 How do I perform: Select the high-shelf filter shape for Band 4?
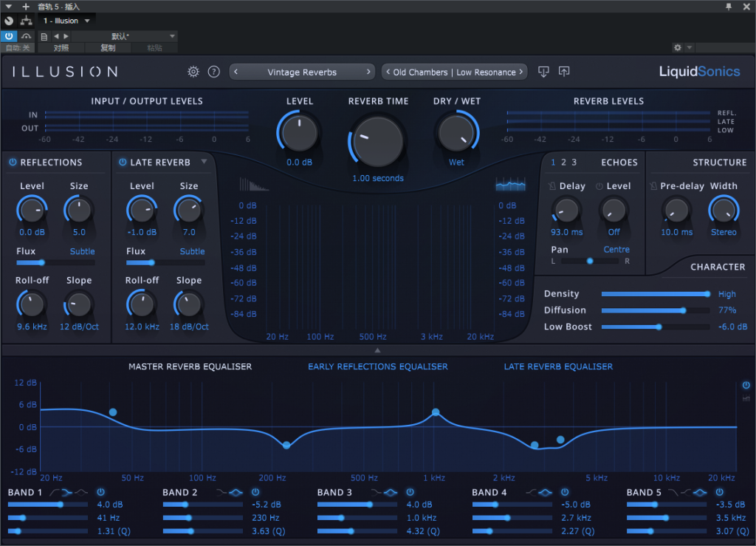[x=532, y=493]
